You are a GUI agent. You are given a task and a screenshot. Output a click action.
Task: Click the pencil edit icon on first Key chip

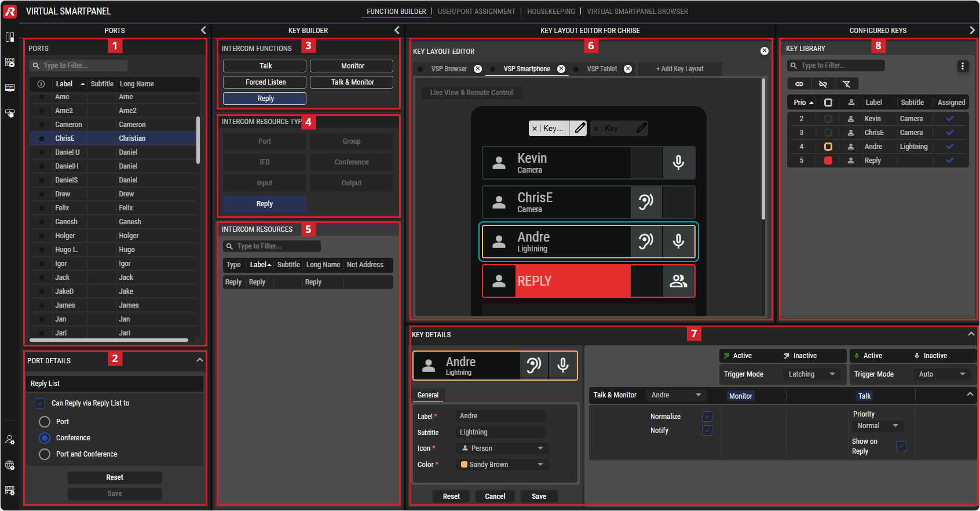point(580,128)
